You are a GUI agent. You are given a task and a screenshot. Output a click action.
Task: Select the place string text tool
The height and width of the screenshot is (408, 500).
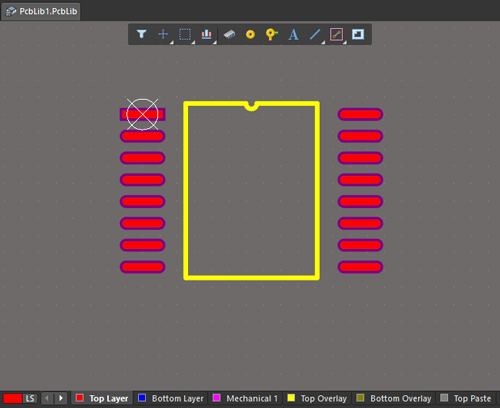tap(293, 34)
